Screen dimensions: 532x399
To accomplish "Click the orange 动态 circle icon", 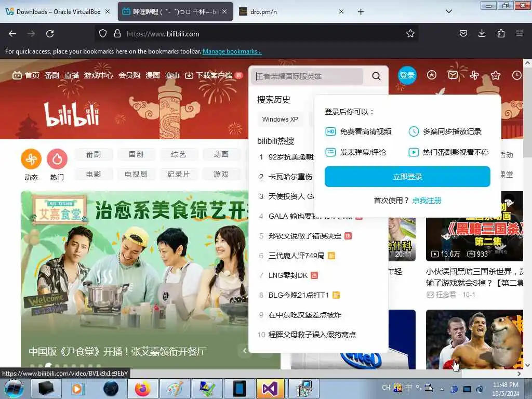I will (x=31, y=159).
